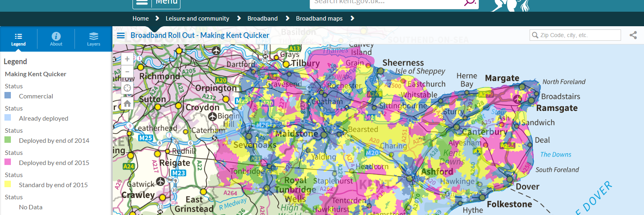Screen dimensions: 644x215
Task: Zoom in on the map
Action: [x=127, y=59]
